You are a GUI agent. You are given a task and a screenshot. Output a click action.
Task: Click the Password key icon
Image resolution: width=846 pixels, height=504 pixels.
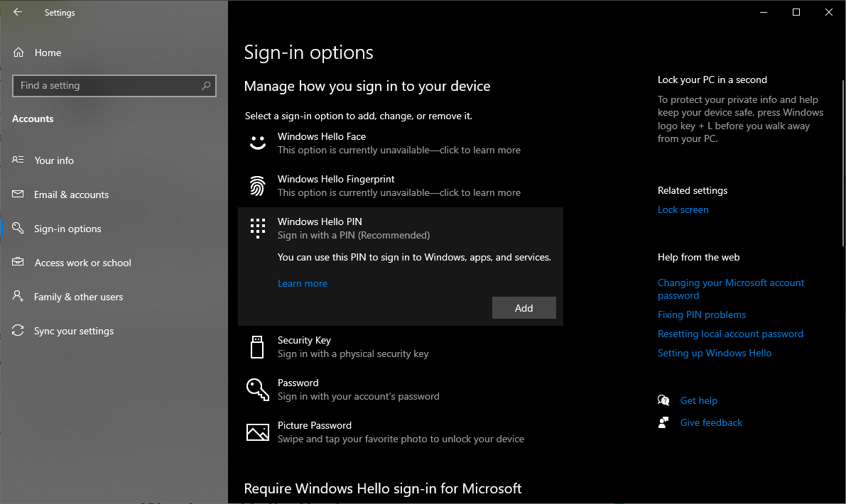click(257, 389)
